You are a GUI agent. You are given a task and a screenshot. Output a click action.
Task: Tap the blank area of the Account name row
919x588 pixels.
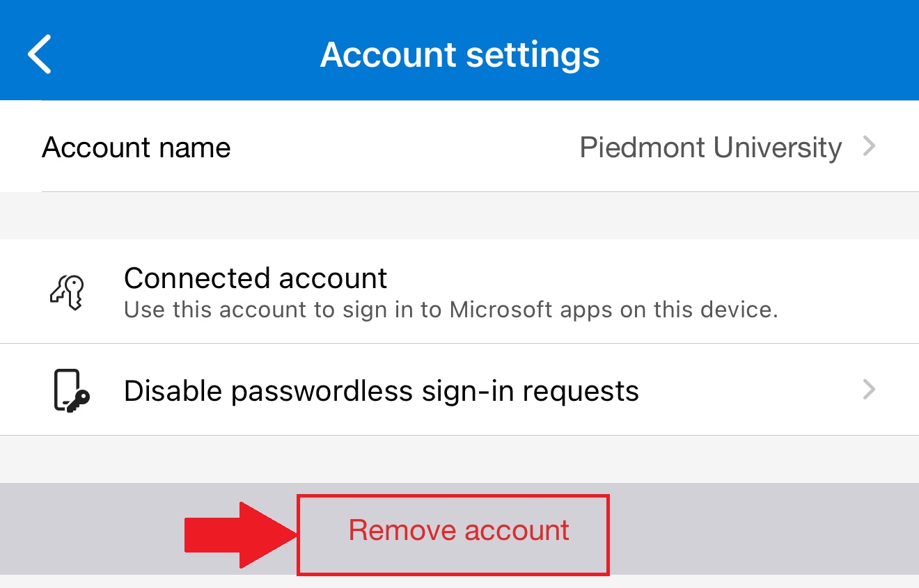(x=404, y=148)
